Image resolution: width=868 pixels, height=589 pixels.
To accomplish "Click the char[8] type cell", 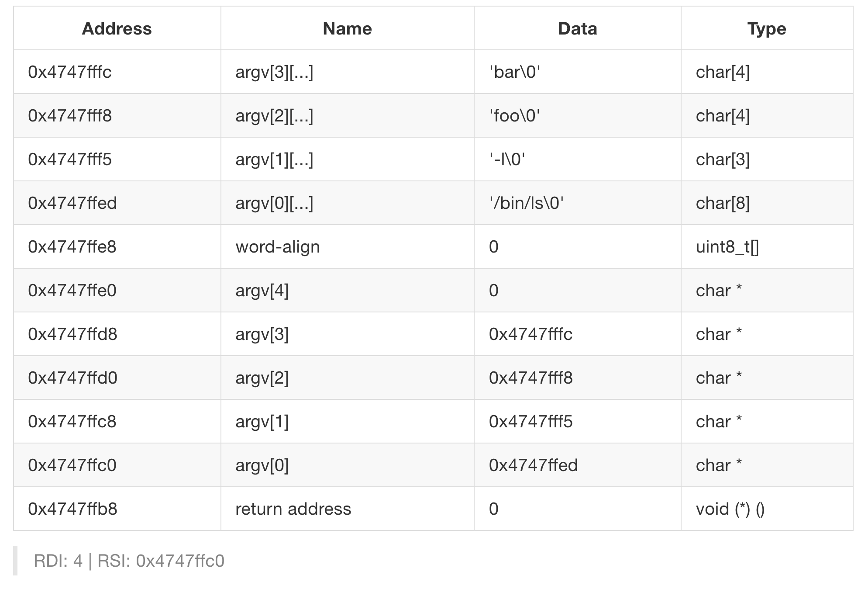I will click(723, 203).
